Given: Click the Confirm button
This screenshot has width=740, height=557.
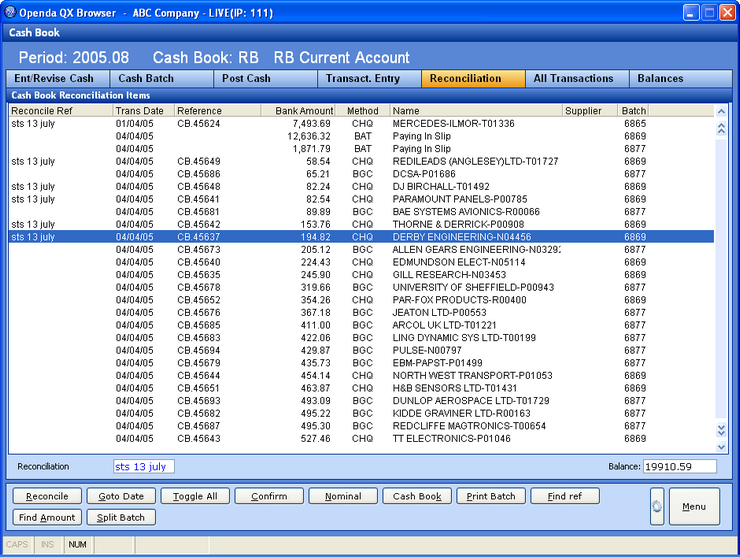Looking at the screenshot, I should [x=269, y=496].
